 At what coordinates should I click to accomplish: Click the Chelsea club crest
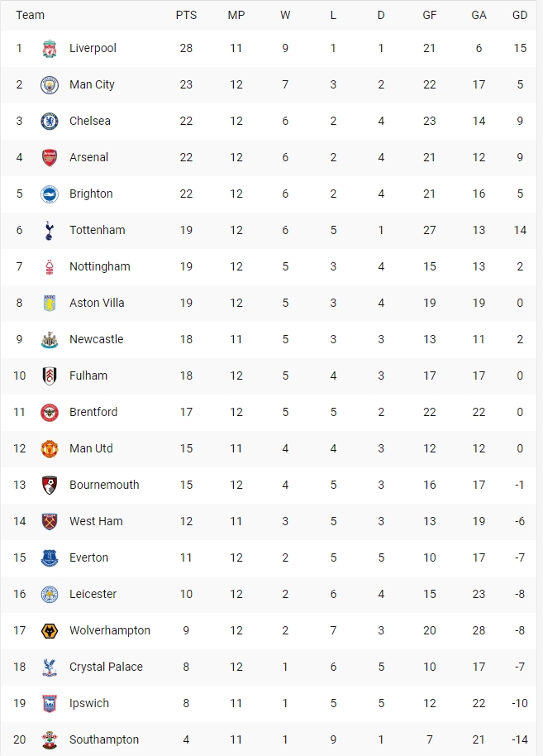(x=49, y=121)
